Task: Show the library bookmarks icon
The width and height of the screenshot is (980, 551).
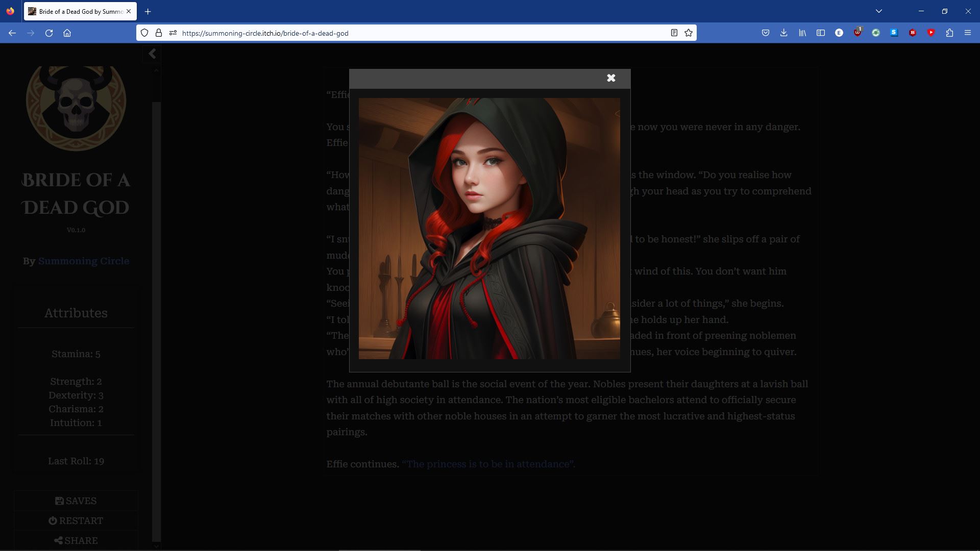Action: [802, 33]
